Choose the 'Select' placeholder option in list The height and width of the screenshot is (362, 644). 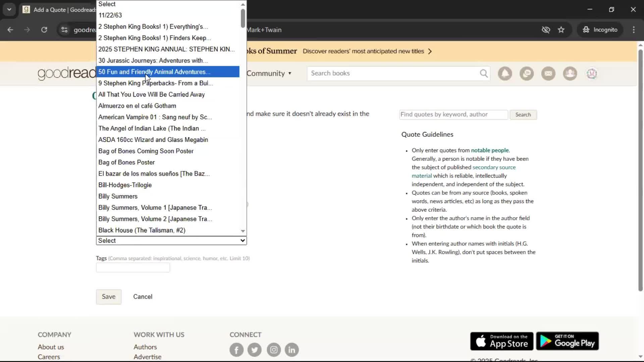tap(168, 4)
